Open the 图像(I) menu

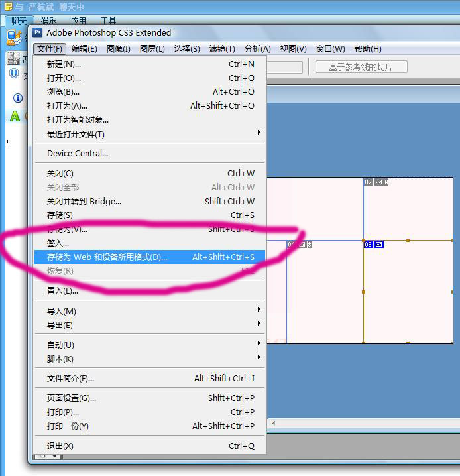(x=119, y=49)
